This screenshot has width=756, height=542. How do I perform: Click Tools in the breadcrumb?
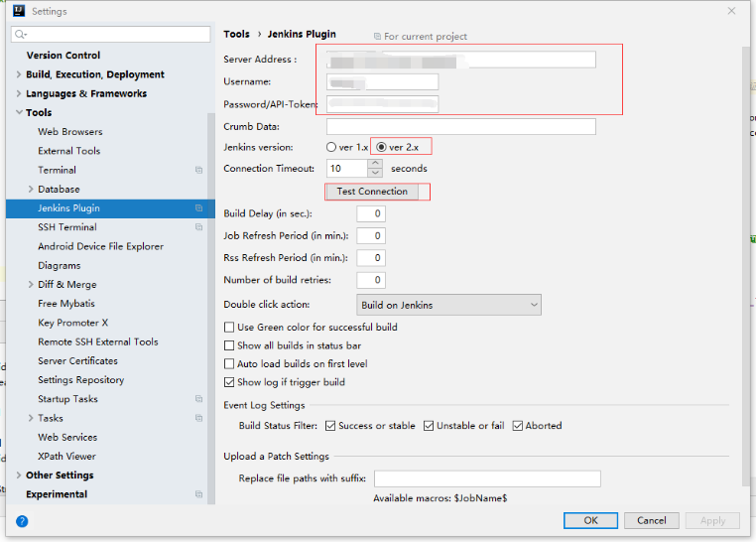tap(236, 34)
